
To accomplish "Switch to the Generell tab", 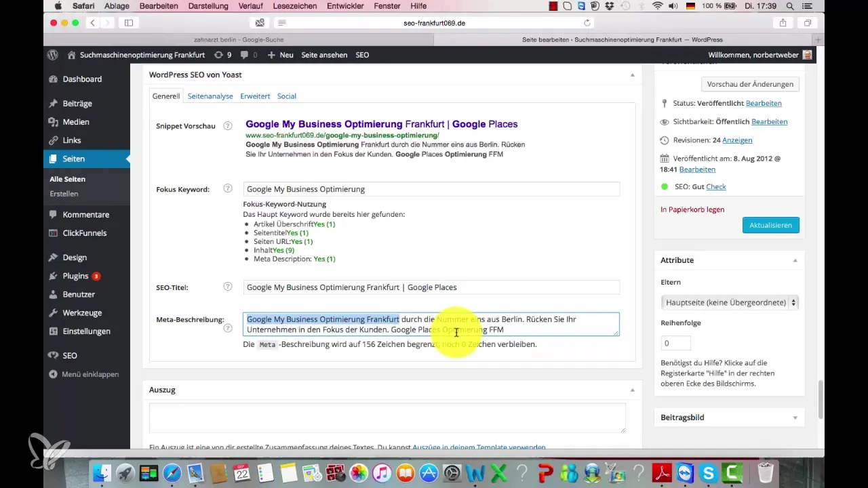I will pos(166,96).
